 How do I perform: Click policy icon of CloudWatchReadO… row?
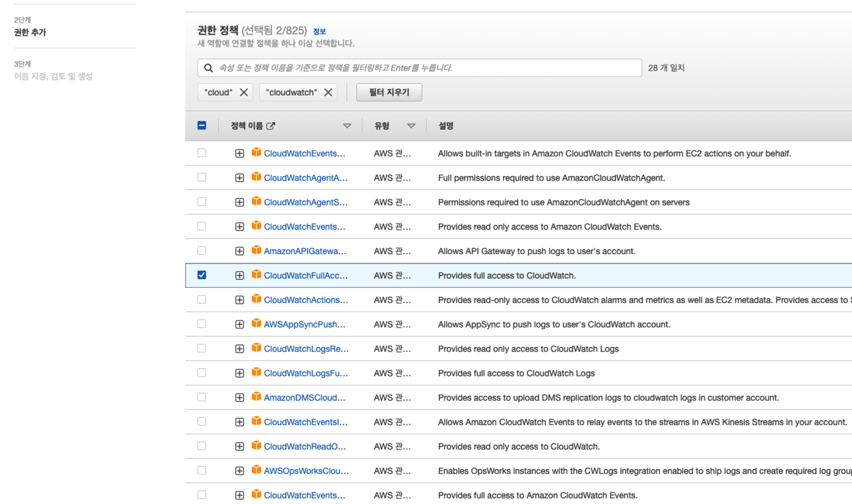tap(257, 446)
